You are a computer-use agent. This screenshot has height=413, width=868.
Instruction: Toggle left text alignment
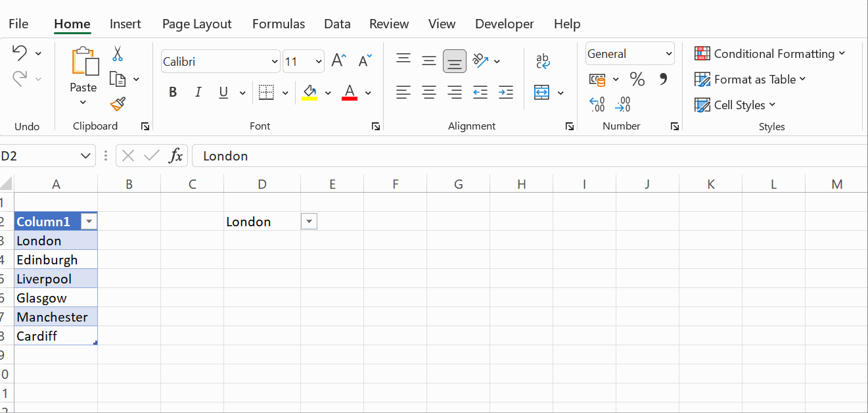click(x=403, y=92)
